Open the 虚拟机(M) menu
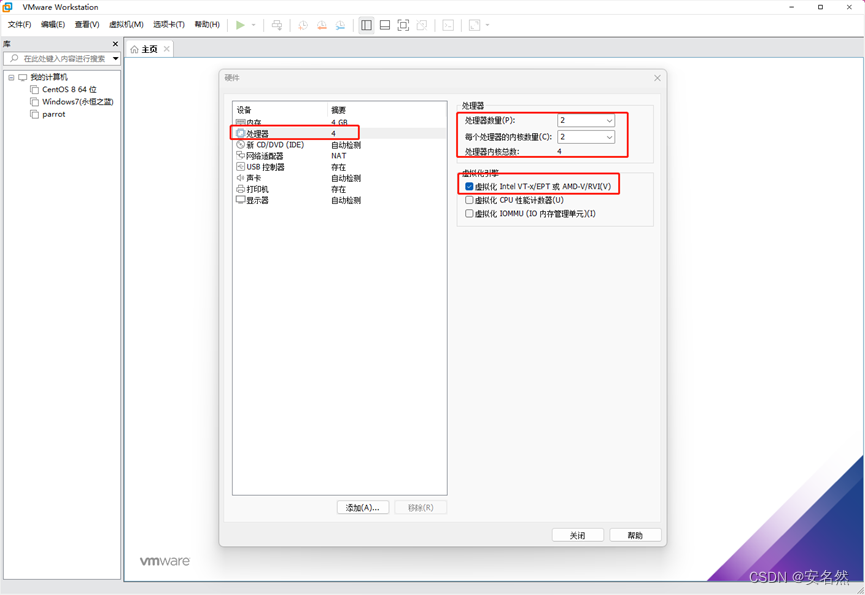This screenshot has height=595, width=865. tap(126, 25)
